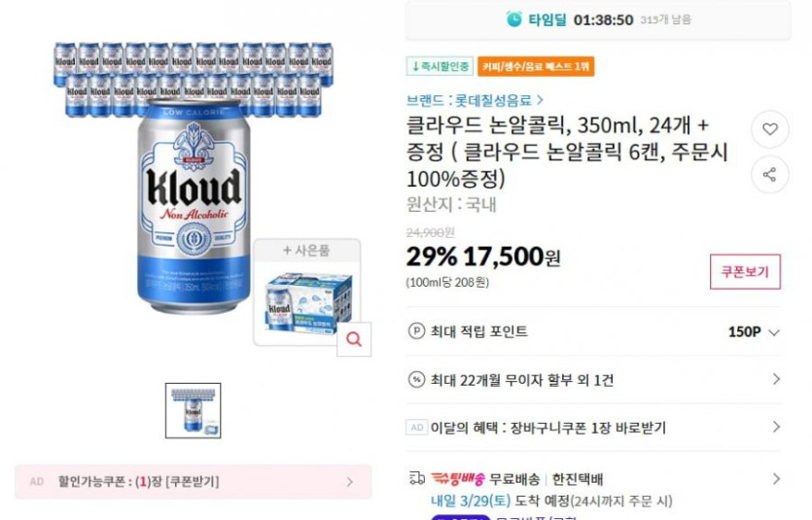Select the product thumbnail below main image
Viewport: 812px width, 520px height.
[193, 410]
